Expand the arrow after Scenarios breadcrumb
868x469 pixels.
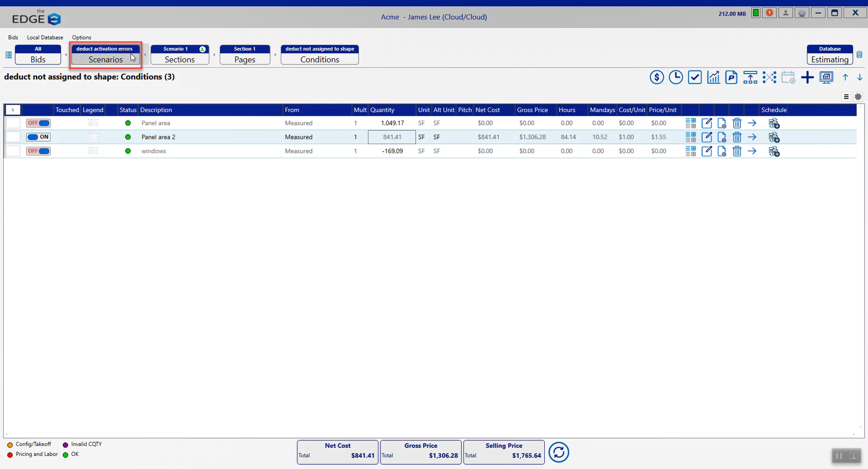pyautogui.click(x=146, y=55)
